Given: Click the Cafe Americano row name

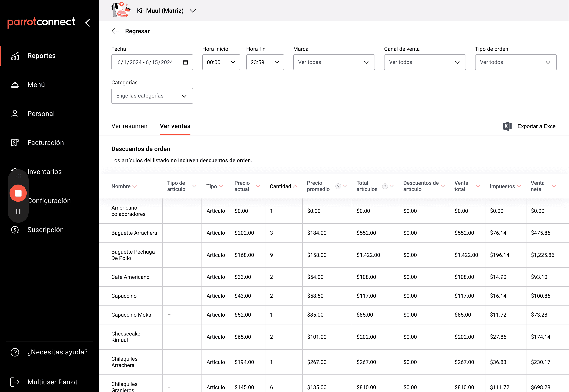Looking at the screenshot, I should (x=130, y=277).
